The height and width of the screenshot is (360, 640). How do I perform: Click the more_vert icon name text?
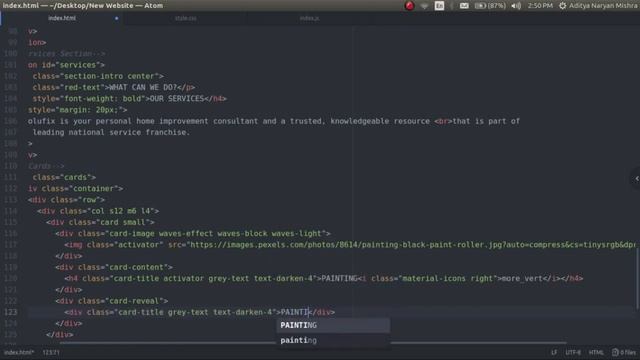(x=522, y=279)
